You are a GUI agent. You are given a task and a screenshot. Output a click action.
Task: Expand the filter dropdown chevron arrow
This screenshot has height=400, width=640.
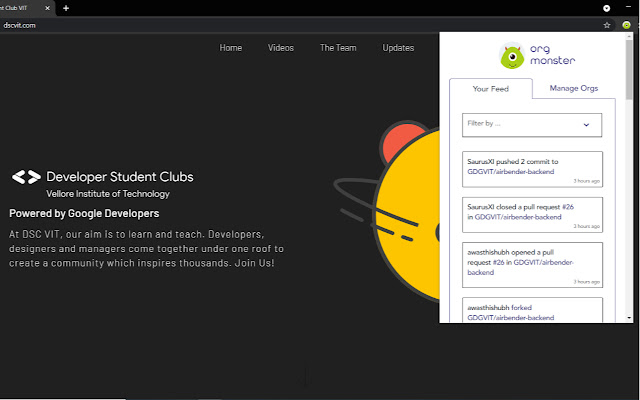pyautogui.click(x=586, y=125)
